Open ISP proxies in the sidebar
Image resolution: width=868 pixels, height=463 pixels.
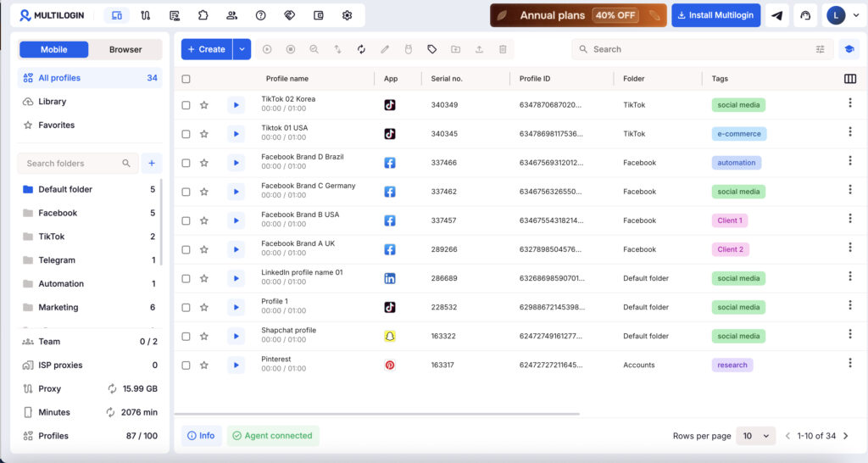point(90,365)
